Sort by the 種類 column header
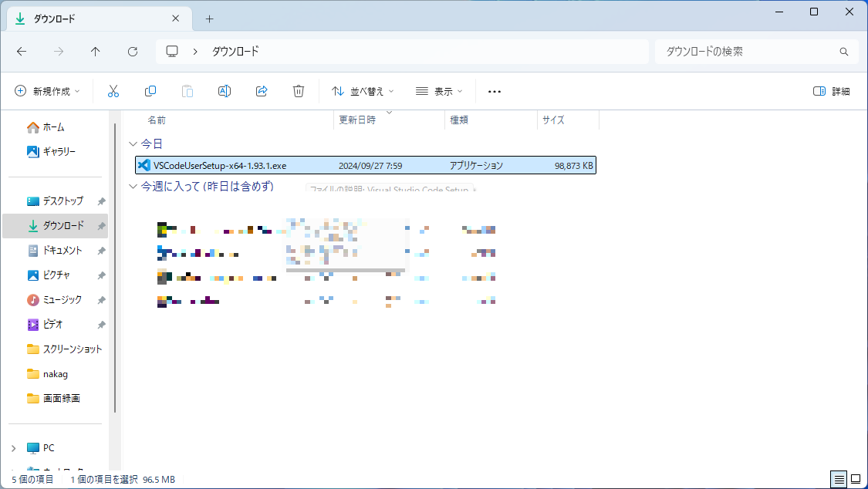 [459, 120]
